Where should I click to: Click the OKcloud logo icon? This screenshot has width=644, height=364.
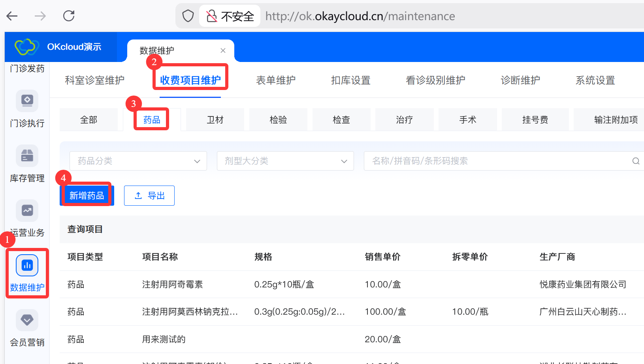click(x=26, y=47)
